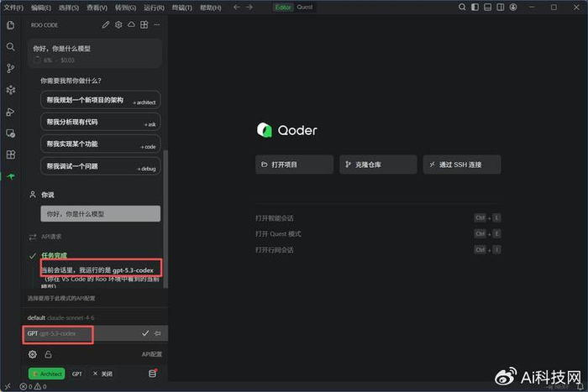The height and width of the screenshot is (392, 588).
Task: Open the Extensions blocks icon in activity bar
Action: click(x=10, y=154)
